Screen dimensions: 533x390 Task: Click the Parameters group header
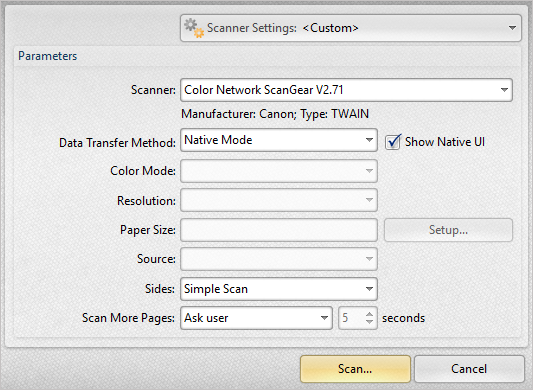click(x=48, y=56)
